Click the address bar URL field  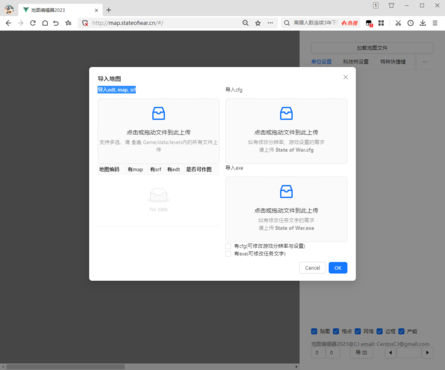(x=165, y=23)
